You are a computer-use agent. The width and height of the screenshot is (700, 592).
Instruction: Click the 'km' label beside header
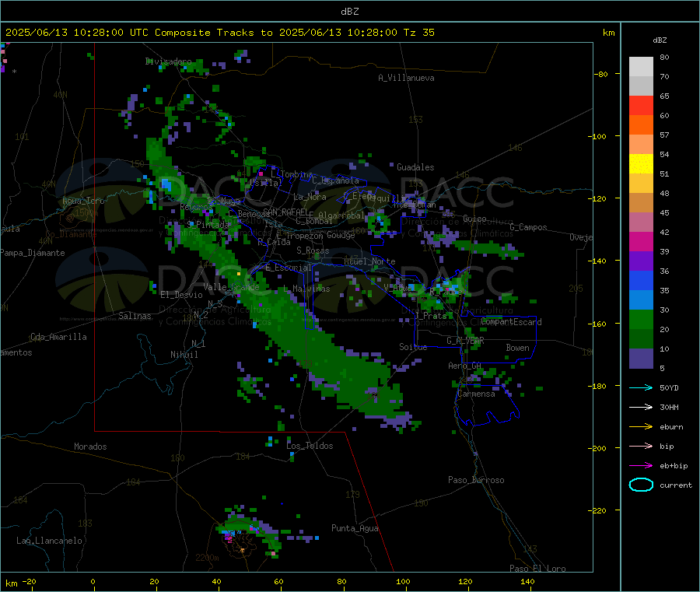(x=608, y=33)
